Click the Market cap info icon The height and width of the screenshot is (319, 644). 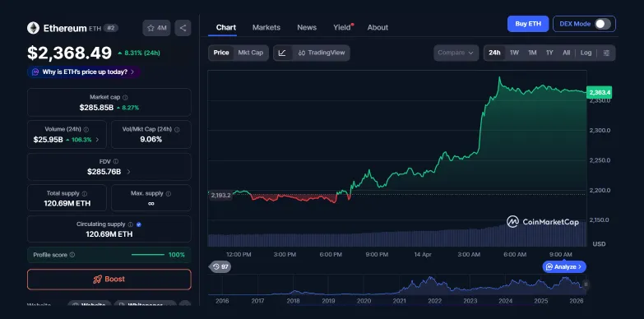(x=125, y=97)
